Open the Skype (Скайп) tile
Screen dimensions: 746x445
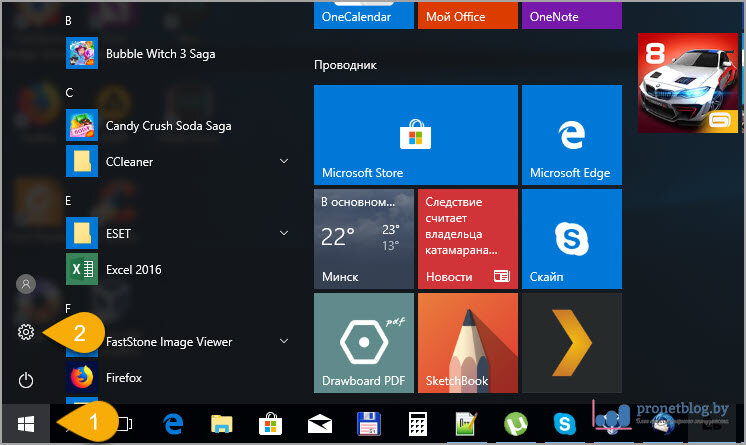pos(572,239)
